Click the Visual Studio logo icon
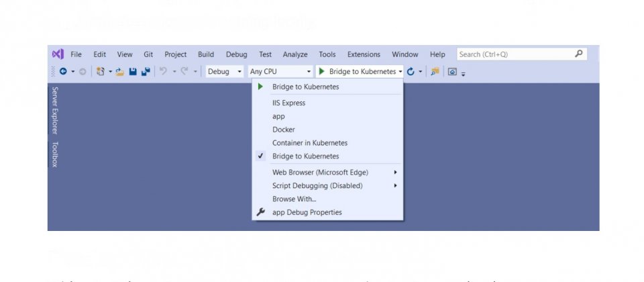Image resolution: width=644 pixels, height=282 pixels. click(58, 54)
